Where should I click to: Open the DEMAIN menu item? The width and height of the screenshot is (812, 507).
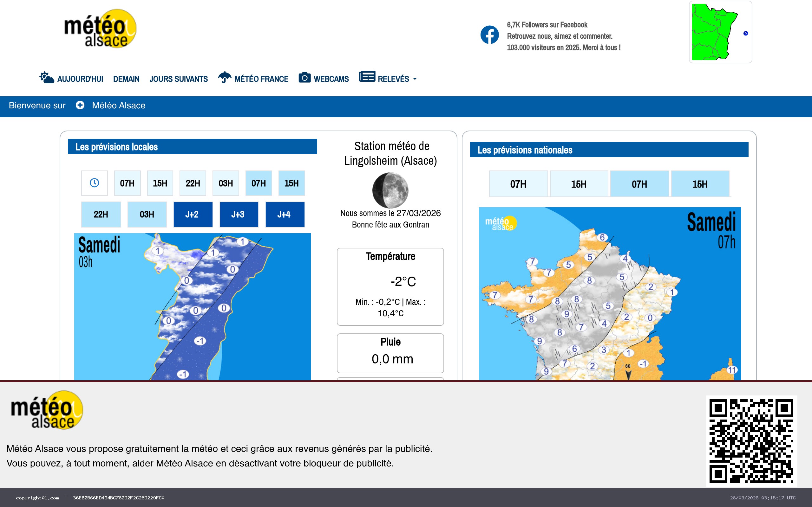[126, 79]
